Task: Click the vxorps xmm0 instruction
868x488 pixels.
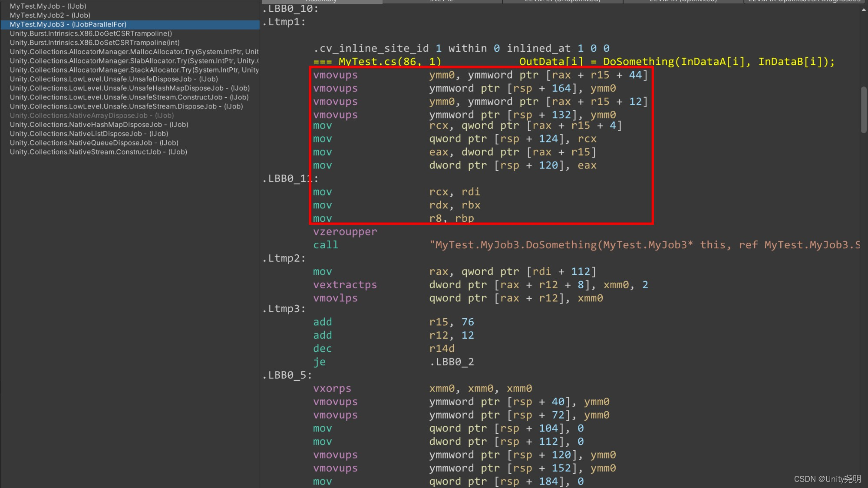Action: [422, 389]
